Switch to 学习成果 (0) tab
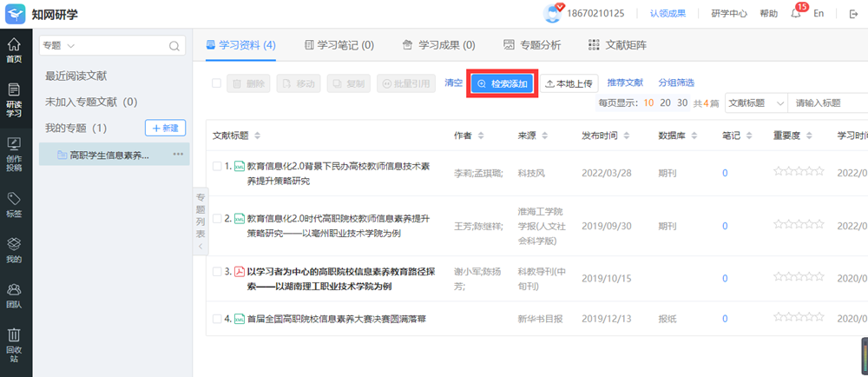This screenshot has height=377, width=868. click(x=438, y=45)
